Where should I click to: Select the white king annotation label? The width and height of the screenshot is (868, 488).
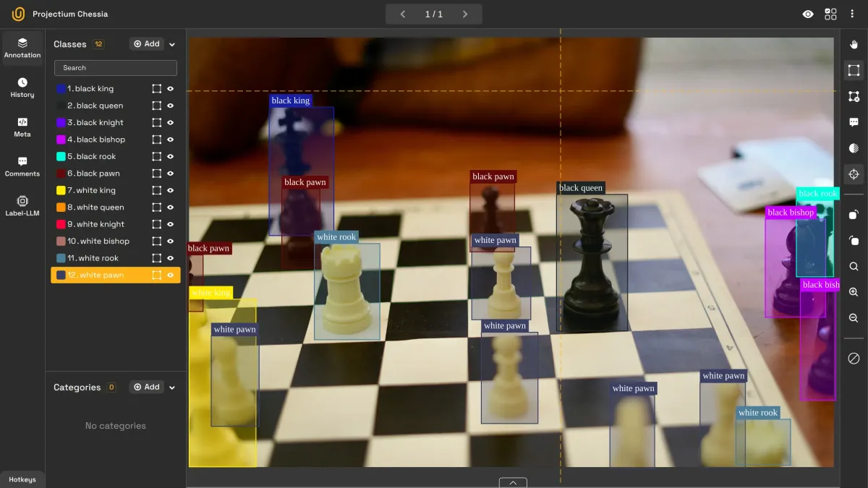[x=211, y=293]
